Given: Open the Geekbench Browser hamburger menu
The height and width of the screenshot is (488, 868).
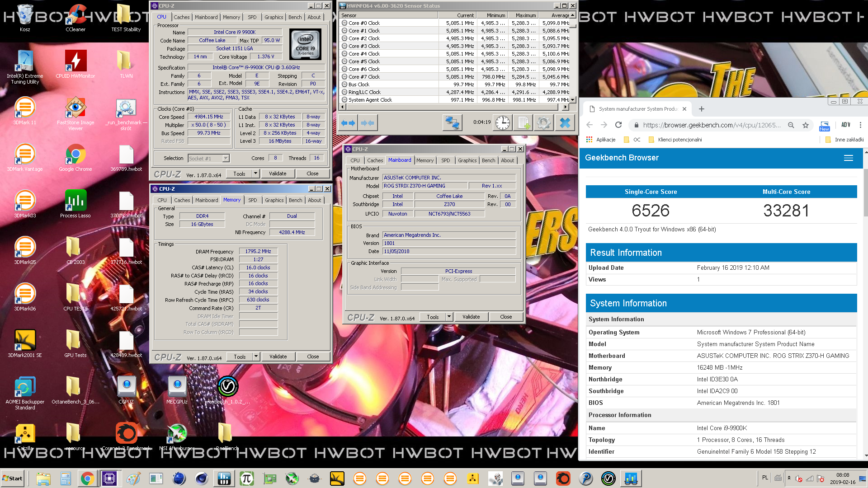Looking at the screenshot, I should coord(849,158).
